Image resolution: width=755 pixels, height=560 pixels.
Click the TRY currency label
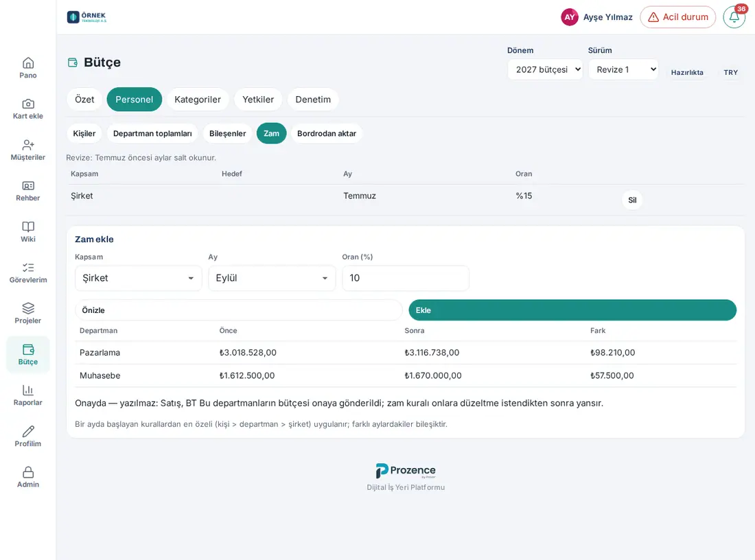pyautogui.click(x=730, y=73)
